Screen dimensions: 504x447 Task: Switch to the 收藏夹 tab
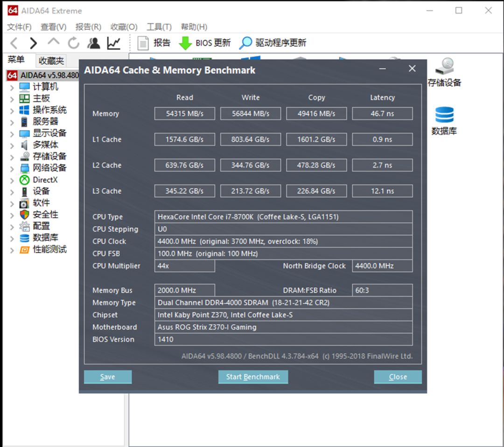[51, 61]
